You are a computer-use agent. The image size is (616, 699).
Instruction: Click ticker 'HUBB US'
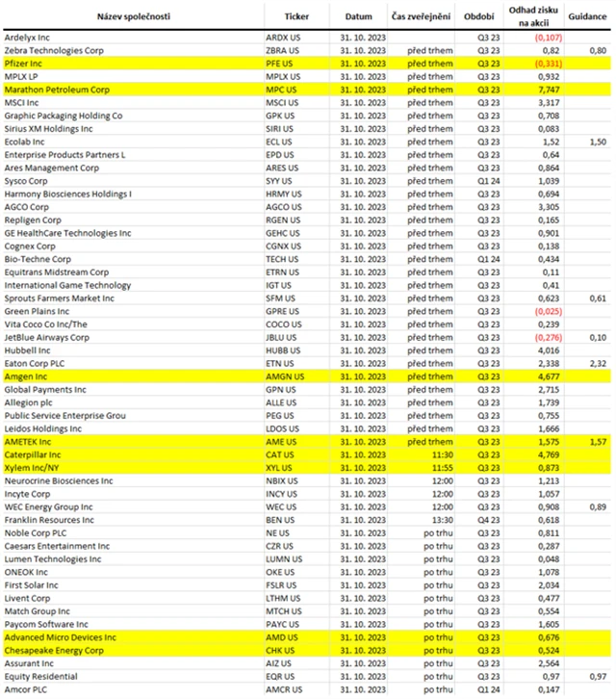click(283, 350)
